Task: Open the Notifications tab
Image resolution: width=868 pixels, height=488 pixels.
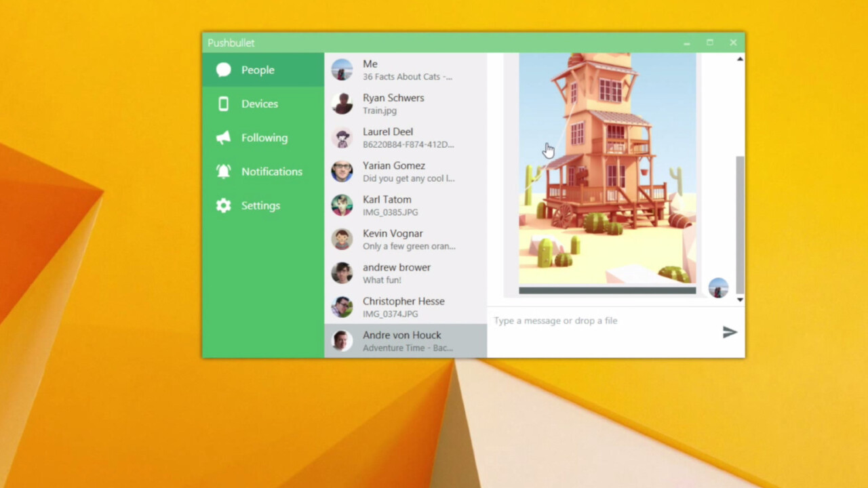Action: [271, 171]
